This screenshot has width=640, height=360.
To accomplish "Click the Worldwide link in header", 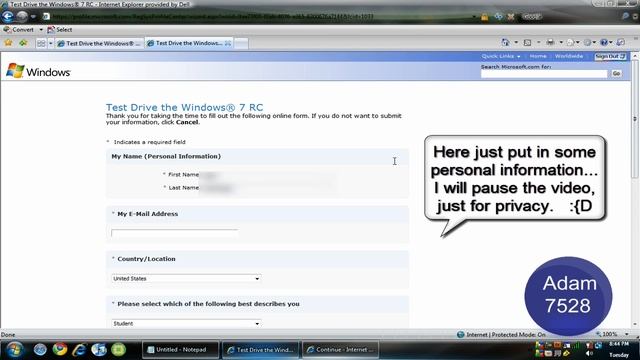I will (x=569, y=56).
